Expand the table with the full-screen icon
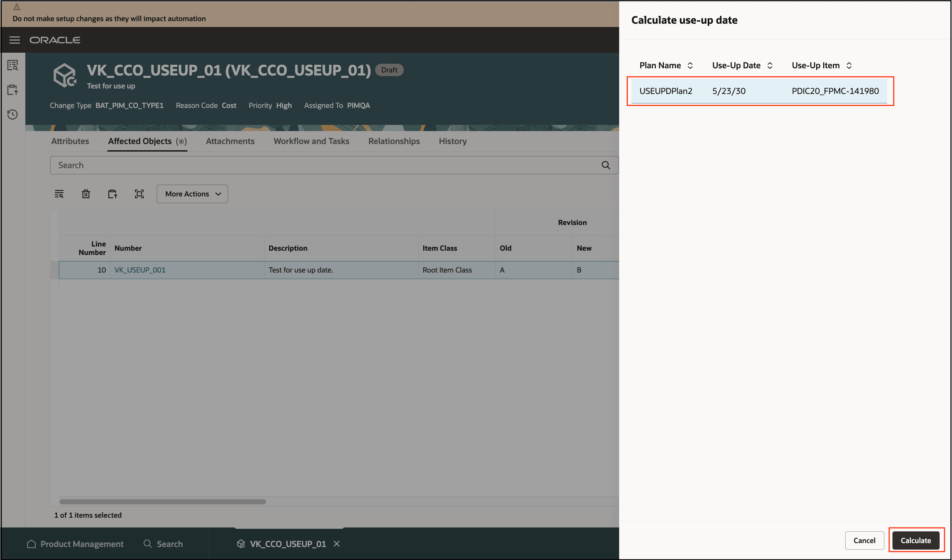 (x=139, y=194)
